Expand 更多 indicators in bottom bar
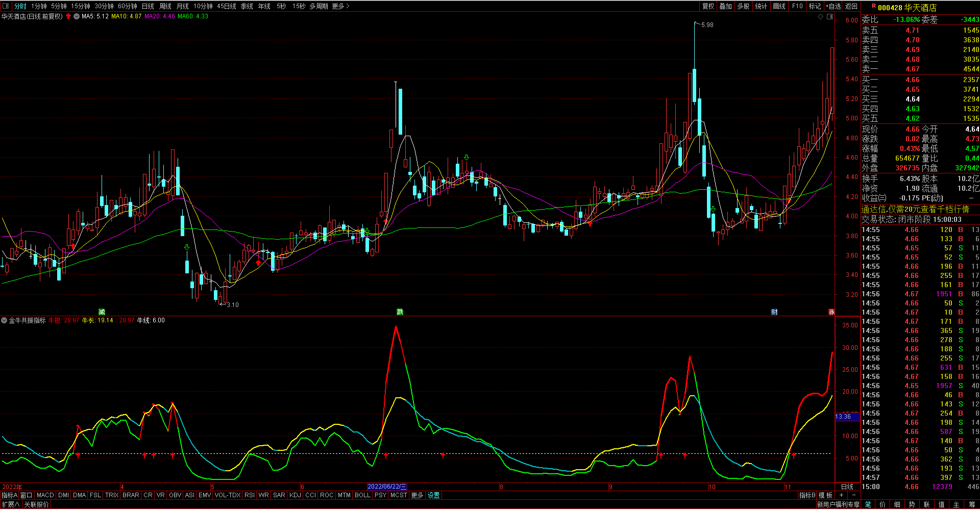 pos(417,495)
